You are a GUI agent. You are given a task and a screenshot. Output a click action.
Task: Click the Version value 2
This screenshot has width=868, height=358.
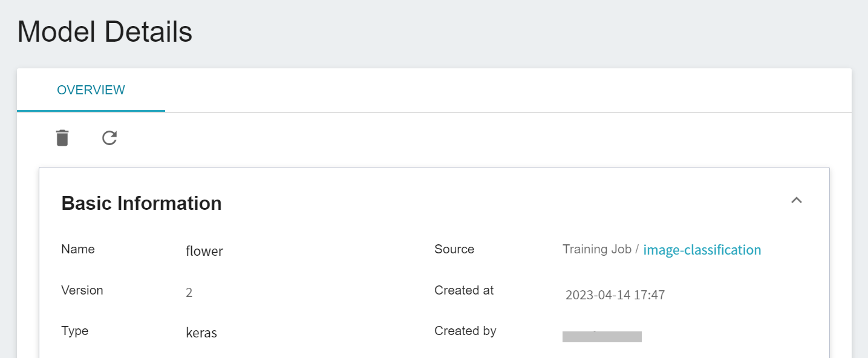click(189, 293)
